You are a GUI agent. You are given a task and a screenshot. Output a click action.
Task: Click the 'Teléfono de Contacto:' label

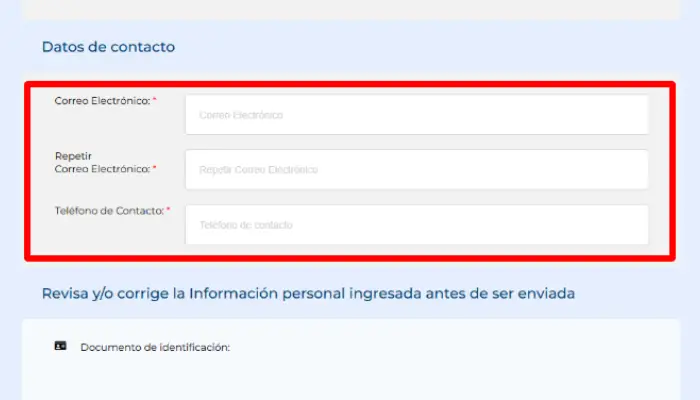coord(109,211)
